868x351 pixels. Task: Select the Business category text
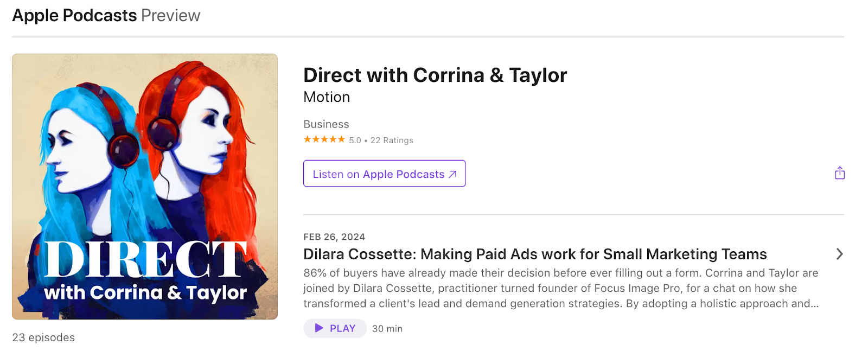pos(326,124)
